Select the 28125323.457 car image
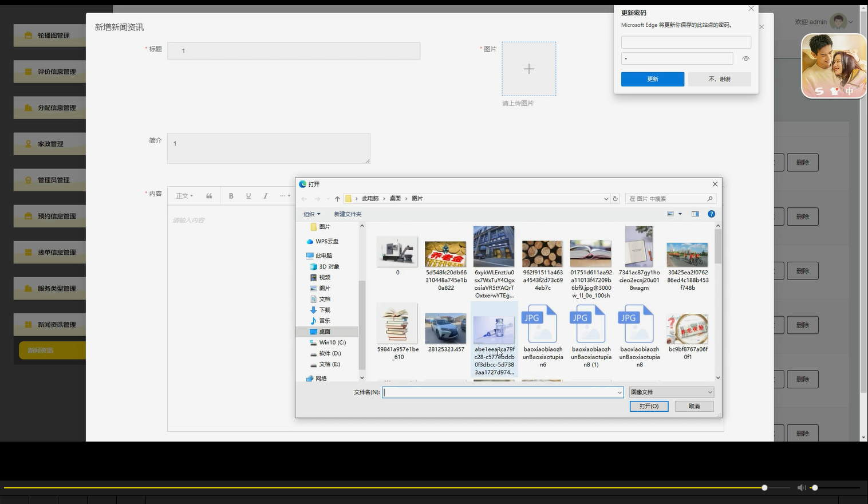 (446, 332)
